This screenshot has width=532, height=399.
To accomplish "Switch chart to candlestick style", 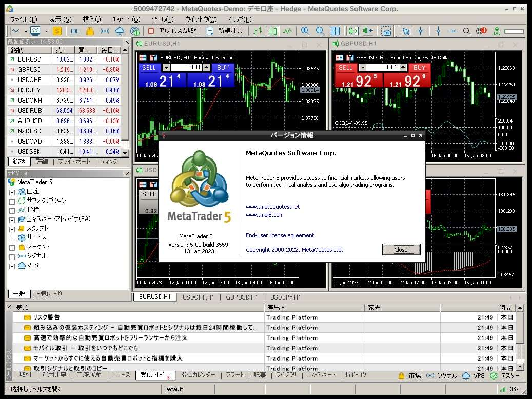I will tap(273, 31).
